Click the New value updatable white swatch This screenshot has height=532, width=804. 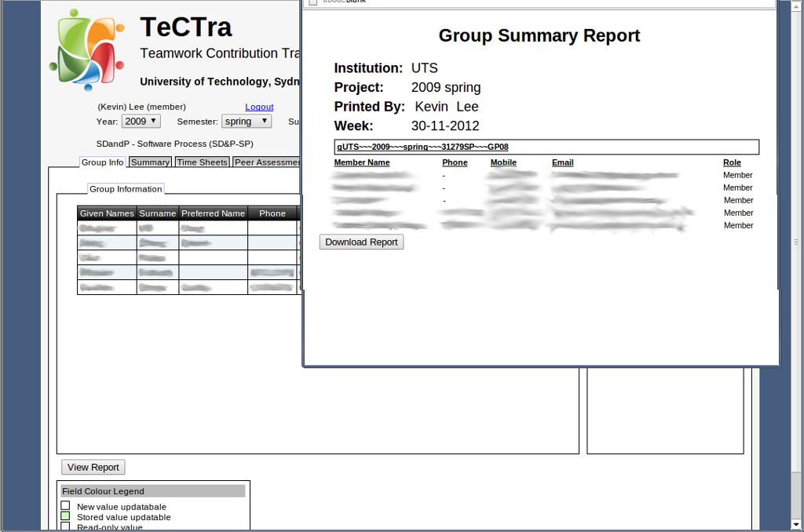[x=66, y=505]
